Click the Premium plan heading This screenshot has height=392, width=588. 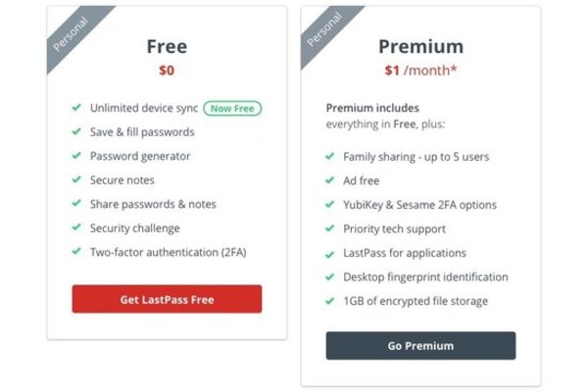[420, 46]
